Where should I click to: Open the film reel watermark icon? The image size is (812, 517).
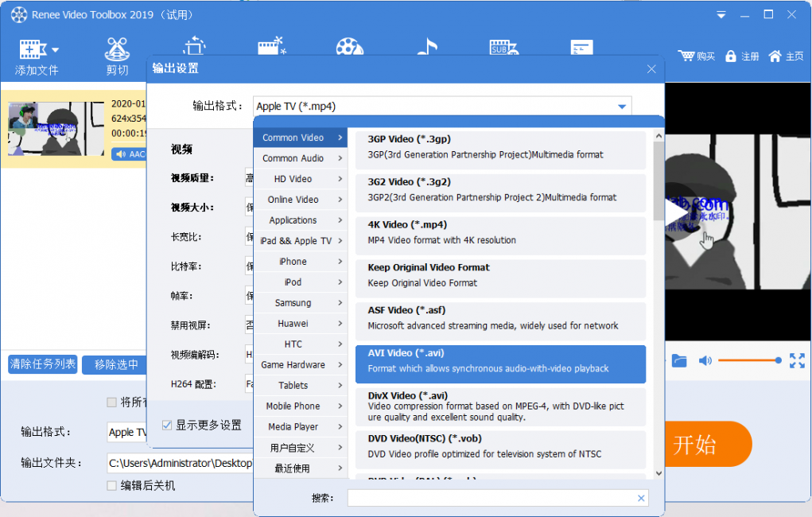click(x=350, y=46)
